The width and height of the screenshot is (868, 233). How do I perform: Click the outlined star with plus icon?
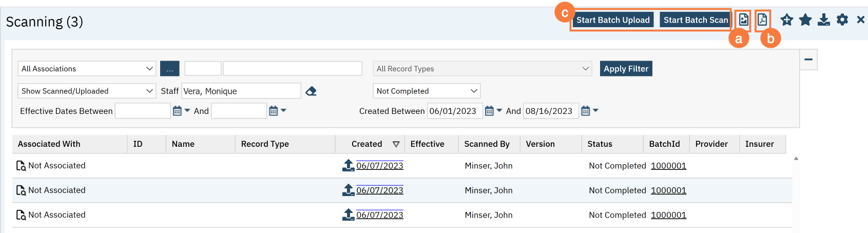click(786, 20)
